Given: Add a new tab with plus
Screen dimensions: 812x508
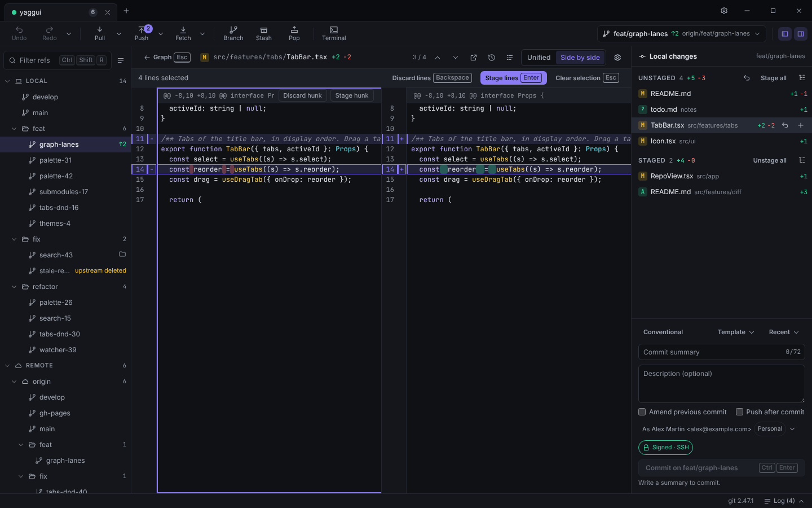Looking at the screenshot, I should point(126,11).
